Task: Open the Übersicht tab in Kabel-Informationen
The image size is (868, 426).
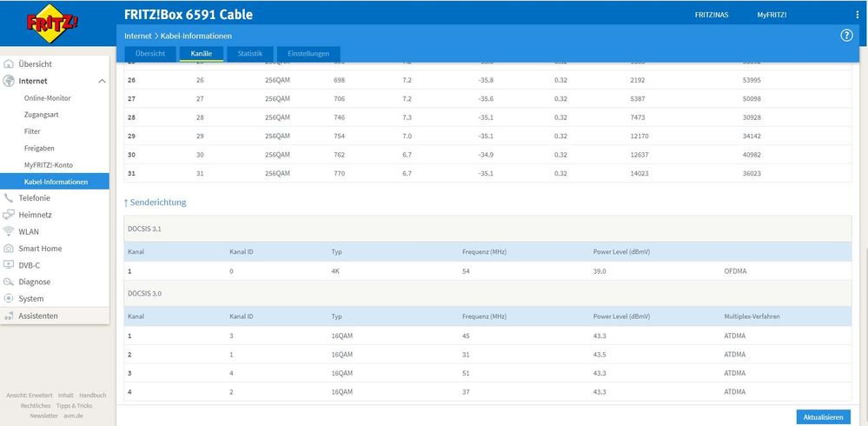Action: [x=149, y=54]
